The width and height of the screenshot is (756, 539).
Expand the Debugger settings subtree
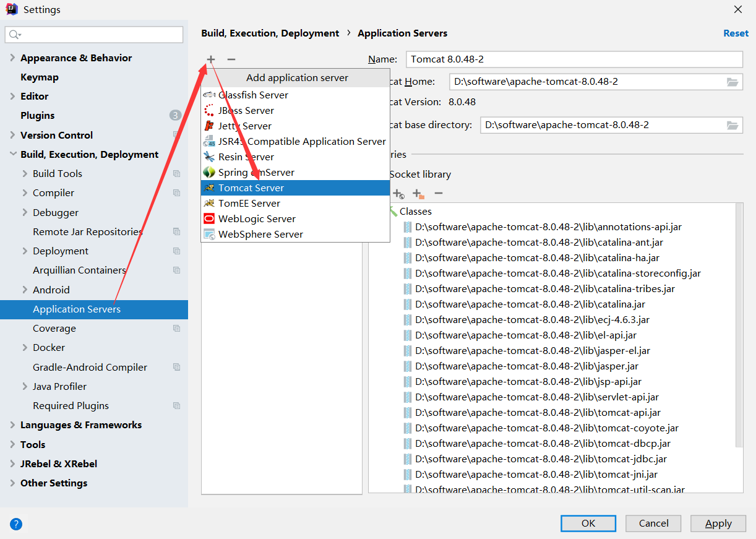pos(25,213)
